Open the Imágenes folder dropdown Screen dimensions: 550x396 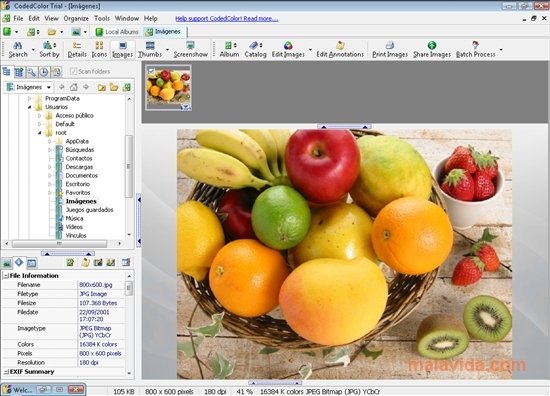(49, 87)
